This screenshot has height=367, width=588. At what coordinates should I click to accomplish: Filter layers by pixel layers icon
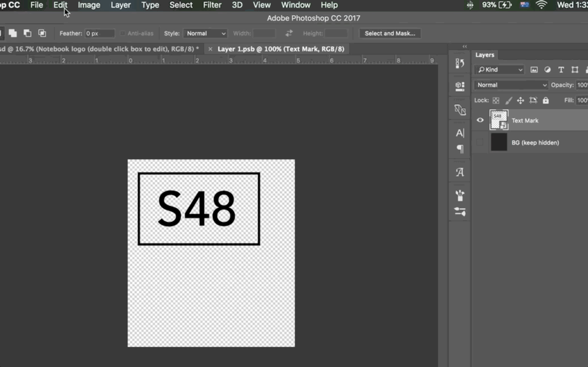pos(534,70)
